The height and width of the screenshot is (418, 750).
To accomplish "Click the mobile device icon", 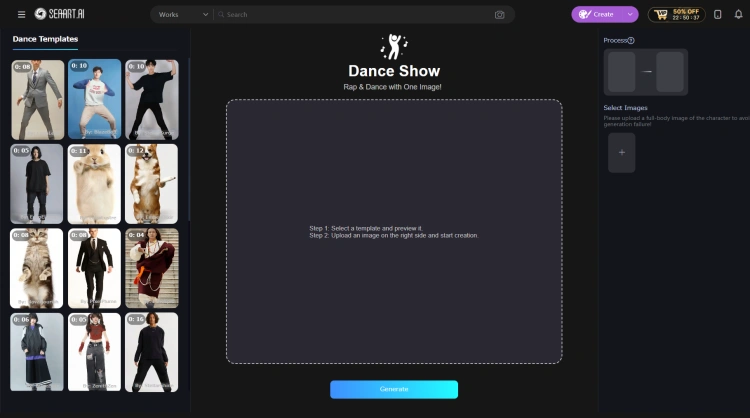I will coord(717,14).
